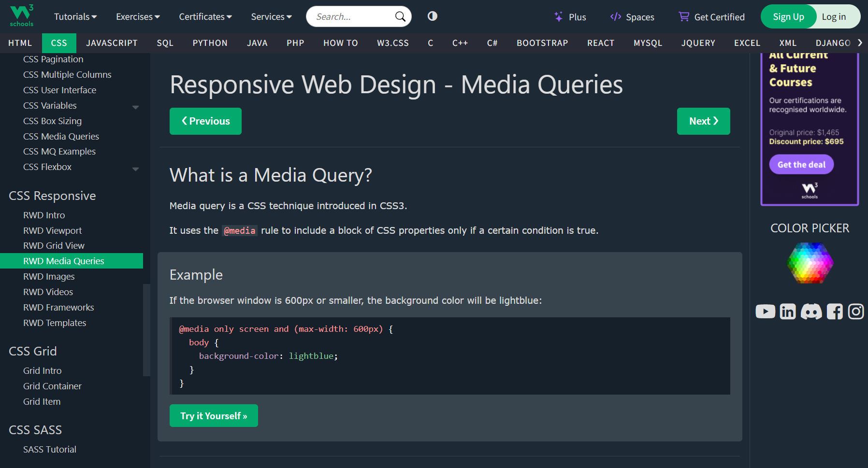
Task: Click the @media inline code text
Action: tap(240, 231)
